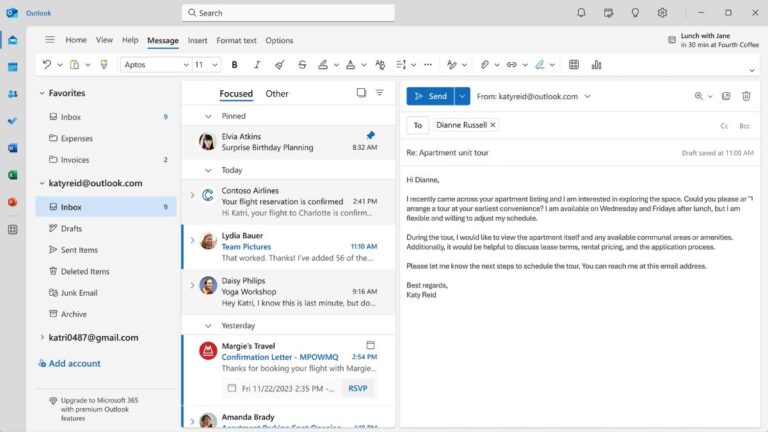This screenshot has width=768, height=432.
Task: Open the Insert tab
Action: tap(197, 40)
